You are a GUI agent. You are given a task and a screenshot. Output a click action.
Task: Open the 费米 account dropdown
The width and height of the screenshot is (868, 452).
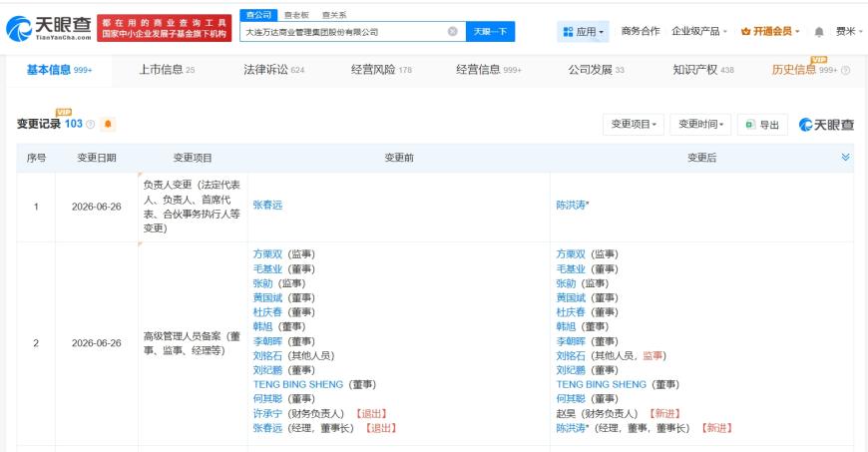click(849, 32)
